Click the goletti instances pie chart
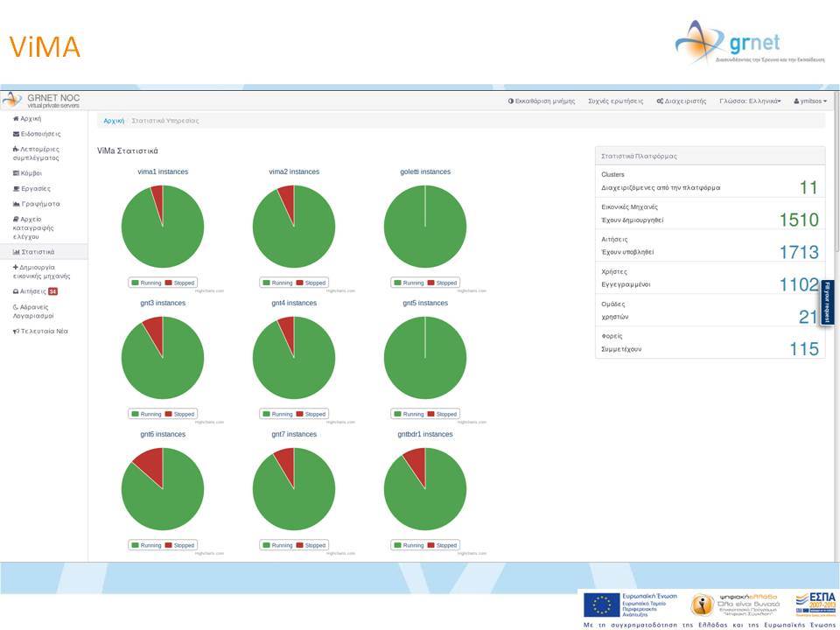 [x=425, y=227]
